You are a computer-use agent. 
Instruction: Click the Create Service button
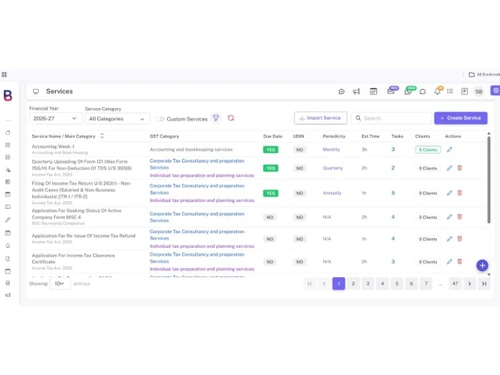pos(461,118)
